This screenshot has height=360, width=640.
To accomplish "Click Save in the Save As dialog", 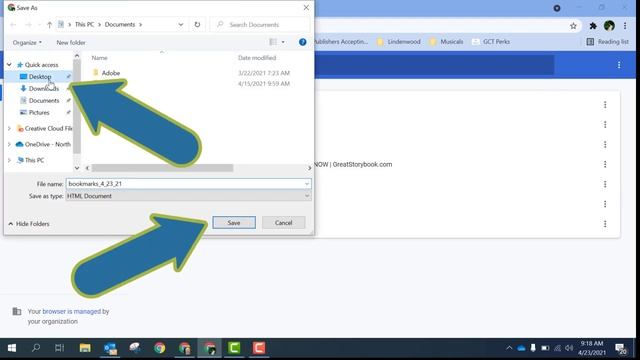I will 234,222.
